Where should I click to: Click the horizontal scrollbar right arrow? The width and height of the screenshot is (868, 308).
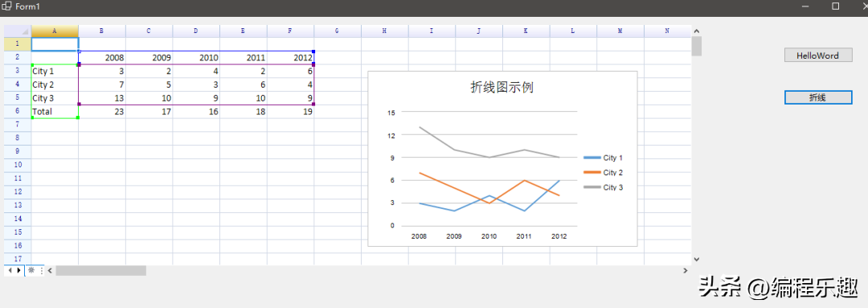[686, 270]
